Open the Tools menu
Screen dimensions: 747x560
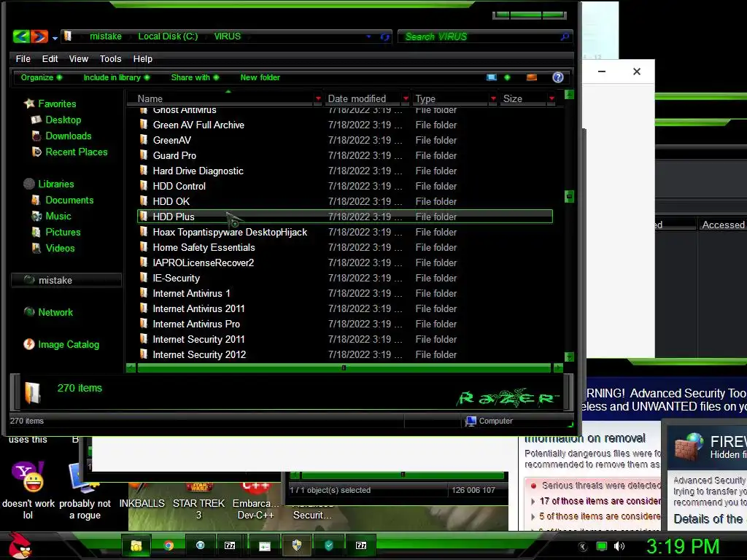tap(111, 58)
